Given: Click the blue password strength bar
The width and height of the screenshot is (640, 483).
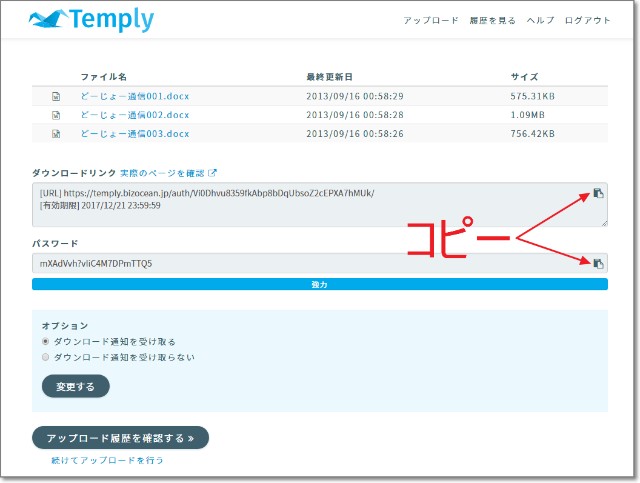Looking at the screenshot, I should pyautogui.click(x=319, y=284).
